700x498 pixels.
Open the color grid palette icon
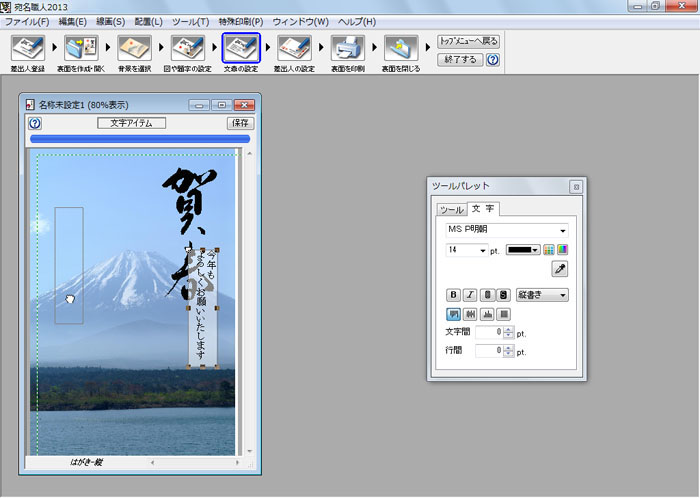point(549,250)
